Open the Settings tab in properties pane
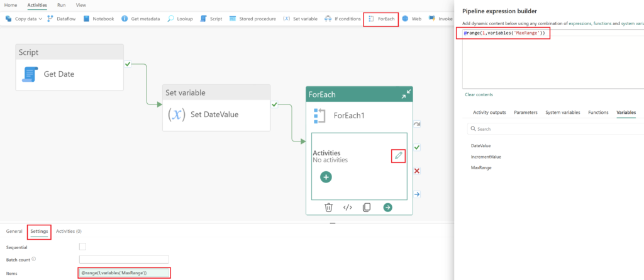This screenshot has width=644, height=280. pyautogui.click(x=40, y=232)
